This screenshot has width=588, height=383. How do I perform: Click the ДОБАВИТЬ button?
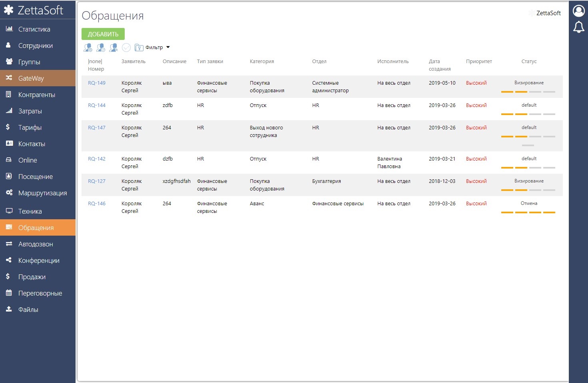click(x=103, y=34)
